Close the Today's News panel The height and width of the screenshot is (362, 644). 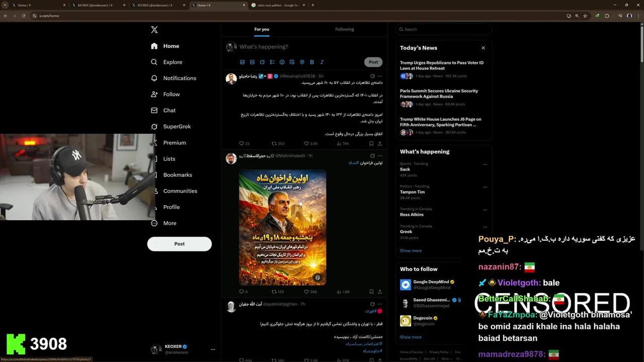tap(483, 48)
